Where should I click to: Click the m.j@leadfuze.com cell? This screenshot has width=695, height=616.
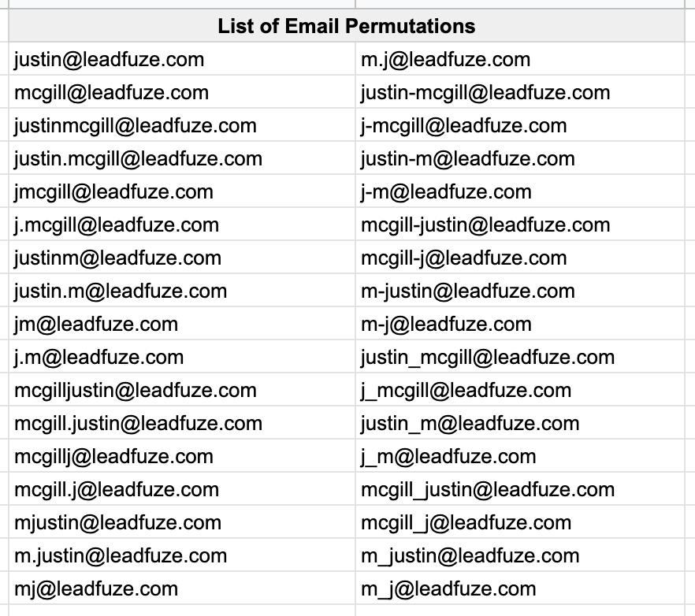coord(446,59)
